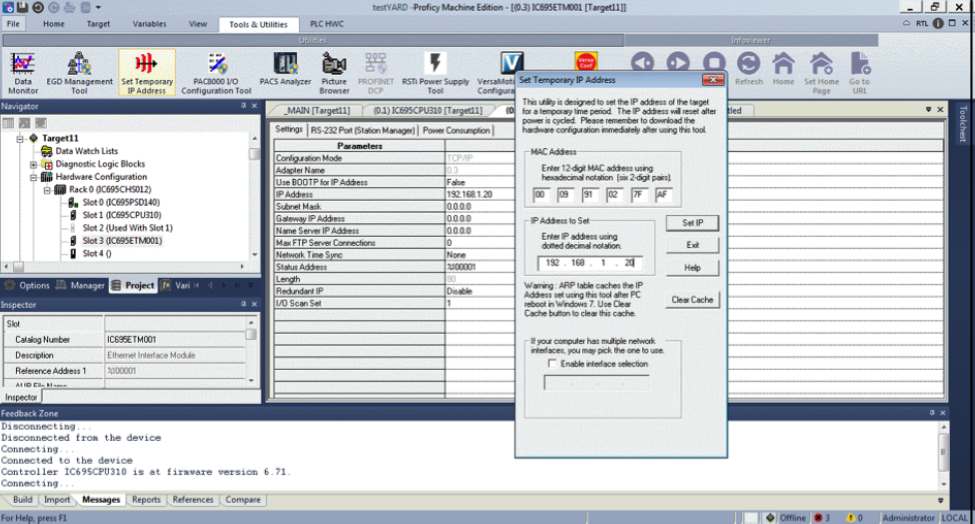Screen dimensions: 975x524
Task: Open the Reports tab in Feedback Zone
Action: coord(146,500)
